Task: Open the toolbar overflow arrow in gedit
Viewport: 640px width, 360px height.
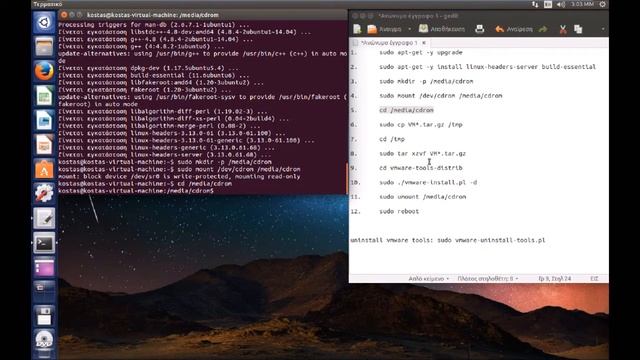Action: 603,29
